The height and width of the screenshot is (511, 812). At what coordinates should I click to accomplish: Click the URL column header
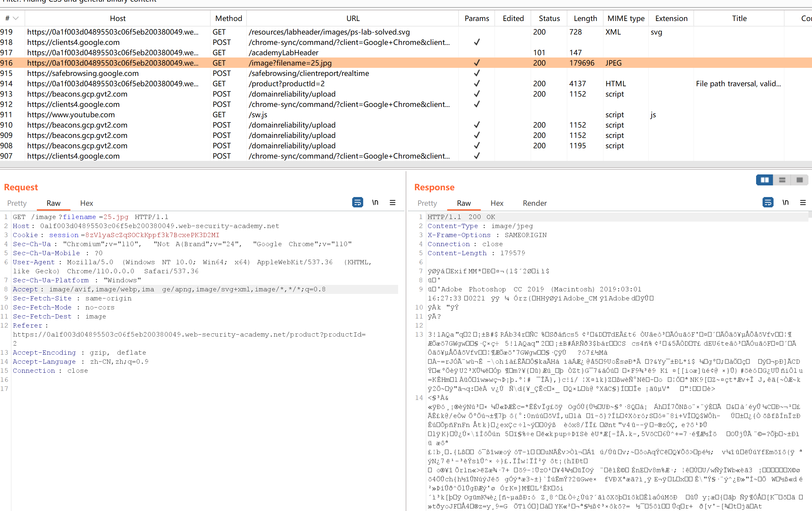click(x=353, y=18)
